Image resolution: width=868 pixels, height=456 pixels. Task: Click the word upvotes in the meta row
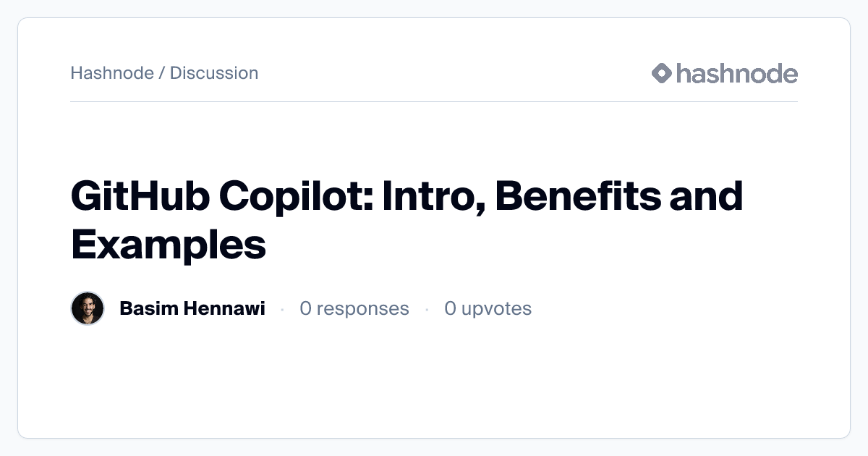pyautogui.click(x=496, y=309)
